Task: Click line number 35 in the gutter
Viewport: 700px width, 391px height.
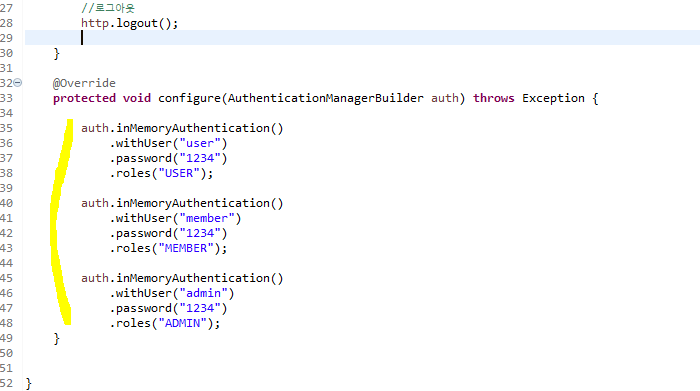Action: [x=6, y=129]
